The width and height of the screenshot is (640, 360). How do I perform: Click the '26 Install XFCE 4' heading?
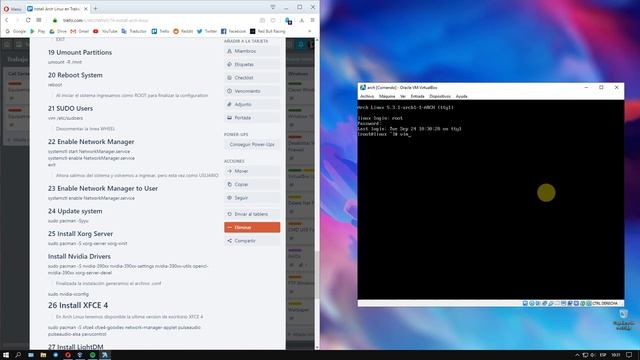point(78,305)
